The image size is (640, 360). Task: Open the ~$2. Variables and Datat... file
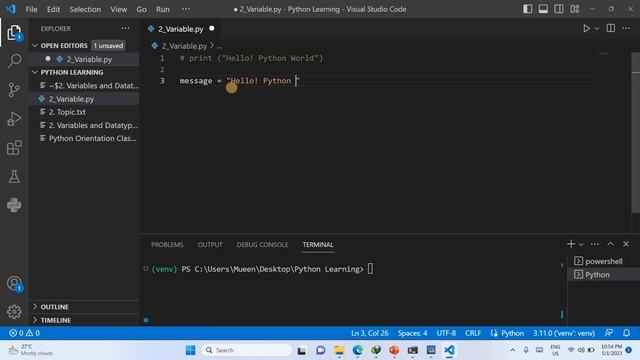click(84, 86)
